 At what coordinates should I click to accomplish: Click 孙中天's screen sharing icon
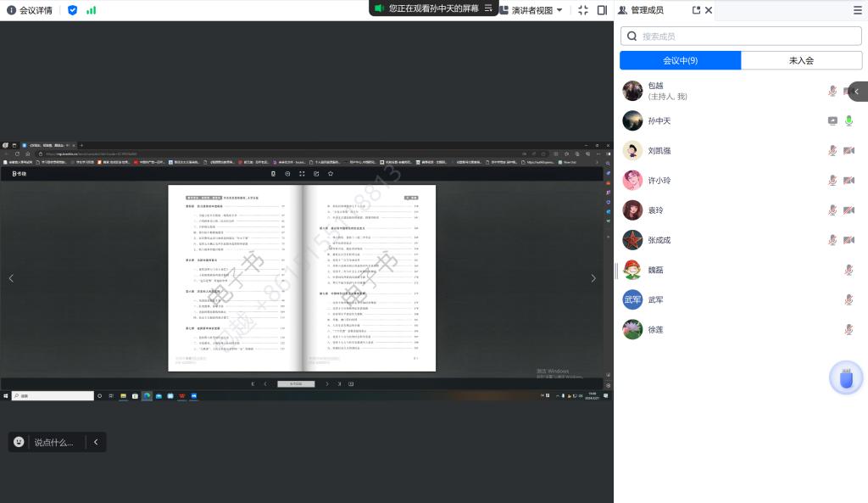coord(832,121)
